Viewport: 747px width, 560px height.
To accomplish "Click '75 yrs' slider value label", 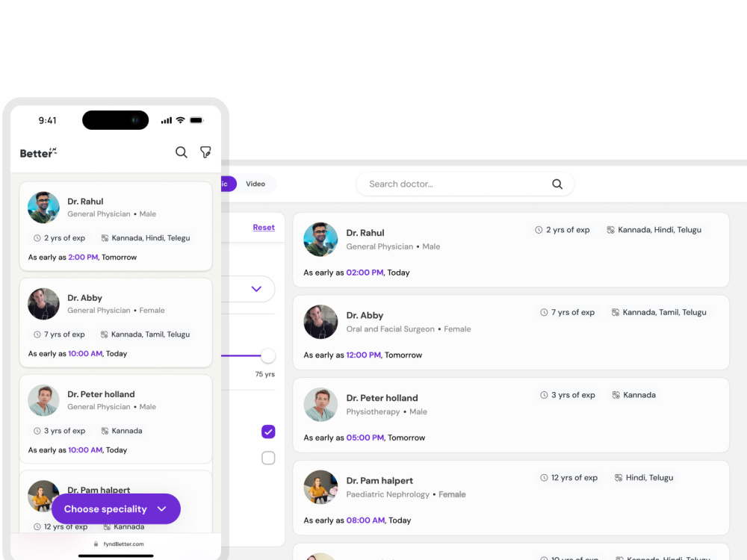I will point(265,374).
